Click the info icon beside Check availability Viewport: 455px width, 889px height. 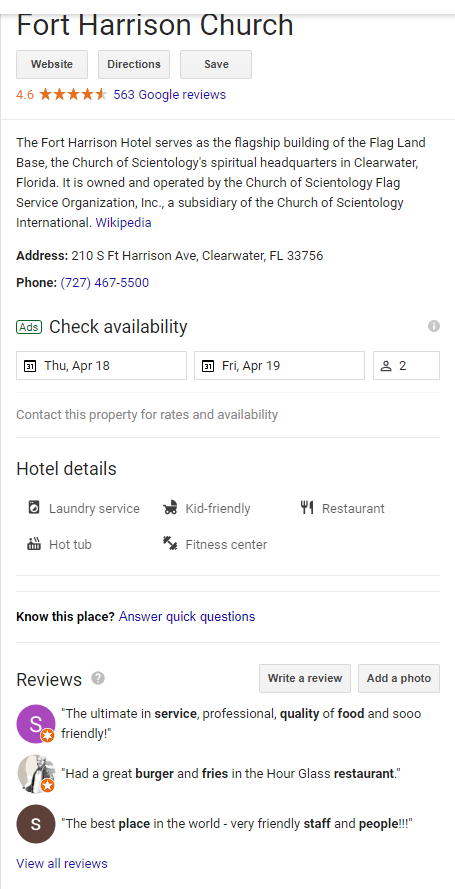pyautogui.click(x=433, y=326)
